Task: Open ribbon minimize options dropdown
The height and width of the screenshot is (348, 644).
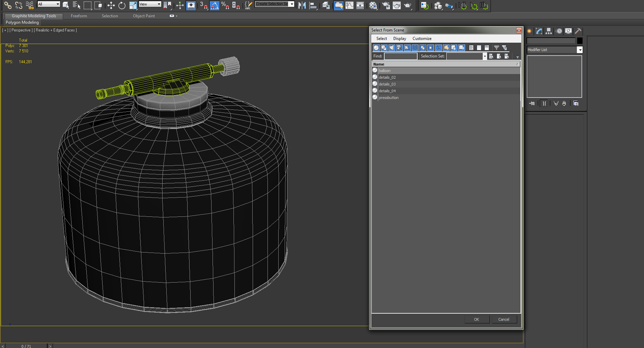Action: pyautogui.click(x=173, y=16)
